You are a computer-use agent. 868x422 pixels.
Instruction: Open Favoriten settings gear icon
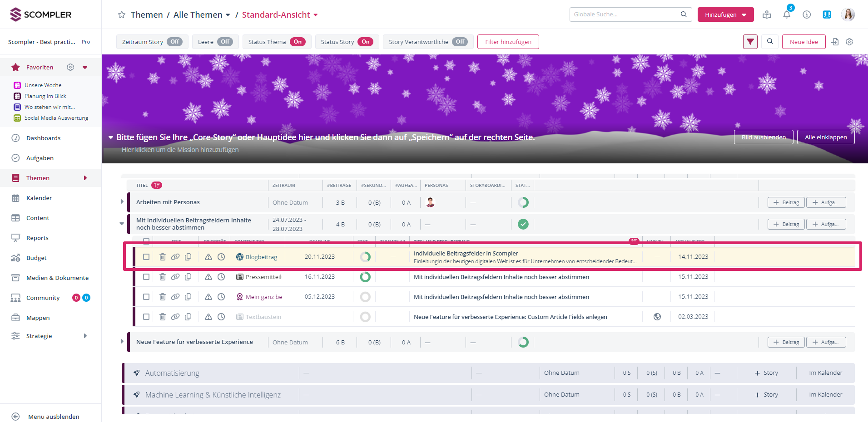(x=70, y=67)
